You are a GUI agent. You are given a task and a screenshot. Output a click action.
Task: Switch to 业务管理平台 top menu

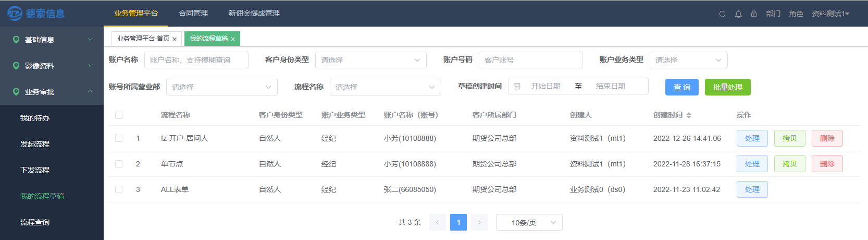136,13
